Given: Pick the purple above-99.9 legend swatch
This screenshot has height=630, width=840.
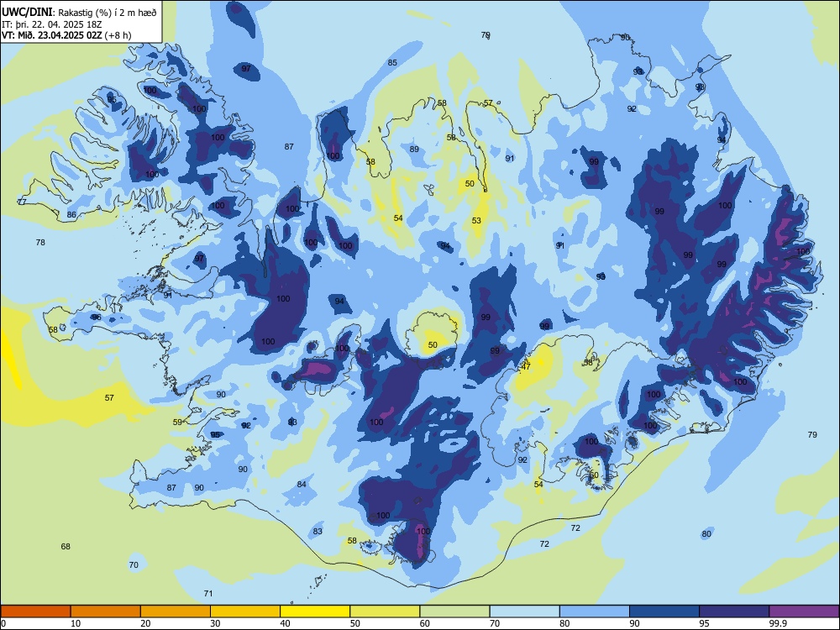Looking at the screenshot, I should pos(804,612).
